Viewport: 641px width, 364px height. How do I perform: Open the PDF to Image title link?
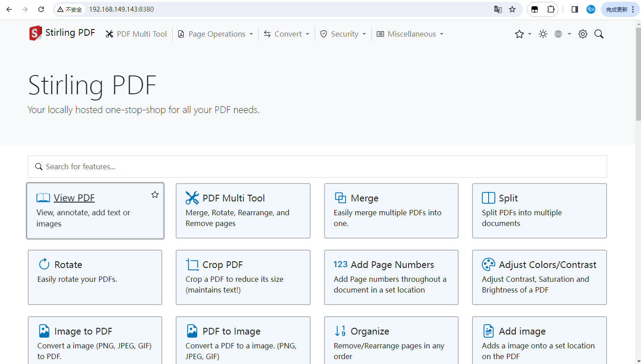[x=232, y=331]
